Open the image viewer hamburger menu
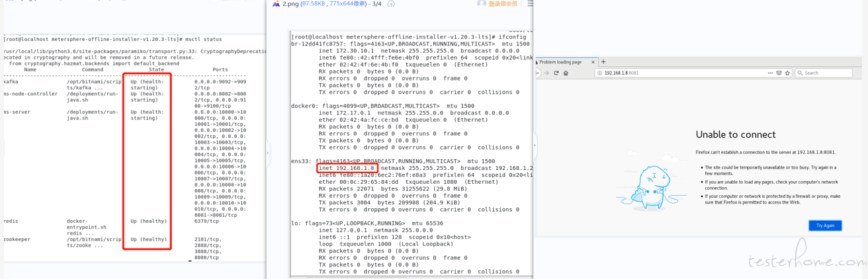Screen dimensions: 868x279 (529, 4)
